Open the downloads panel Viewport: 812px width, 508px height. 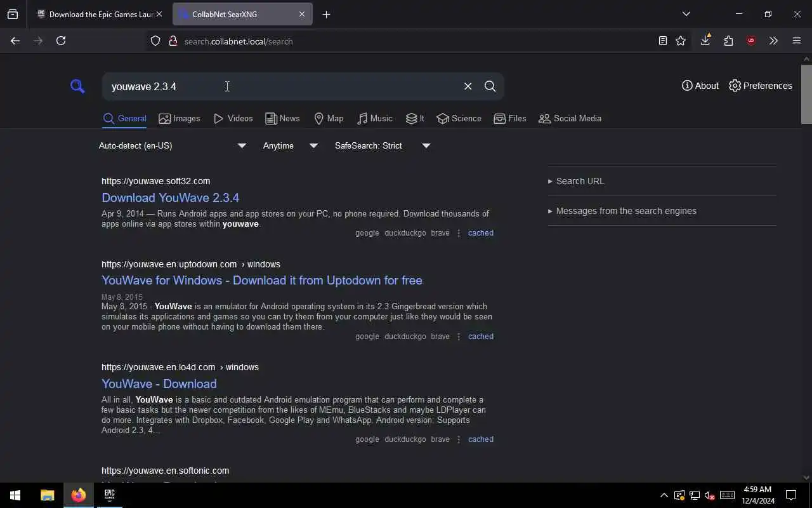coord(705,41)
